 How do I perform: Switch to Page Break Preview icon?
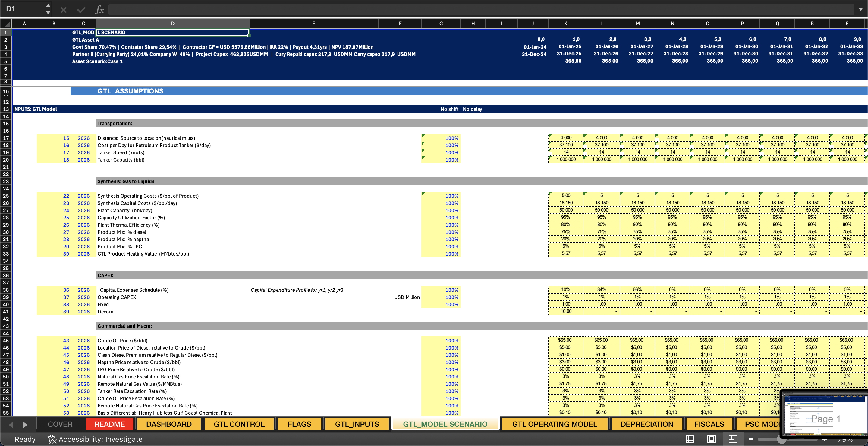[733, 439]
